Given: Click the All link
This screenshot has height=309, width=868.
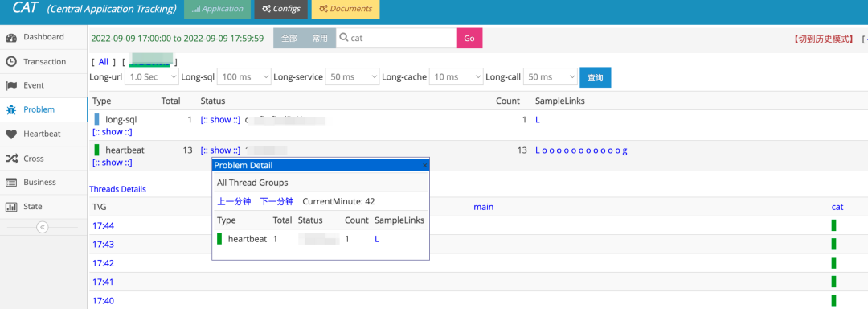Looking at the screenshot, I should [104, 62].
